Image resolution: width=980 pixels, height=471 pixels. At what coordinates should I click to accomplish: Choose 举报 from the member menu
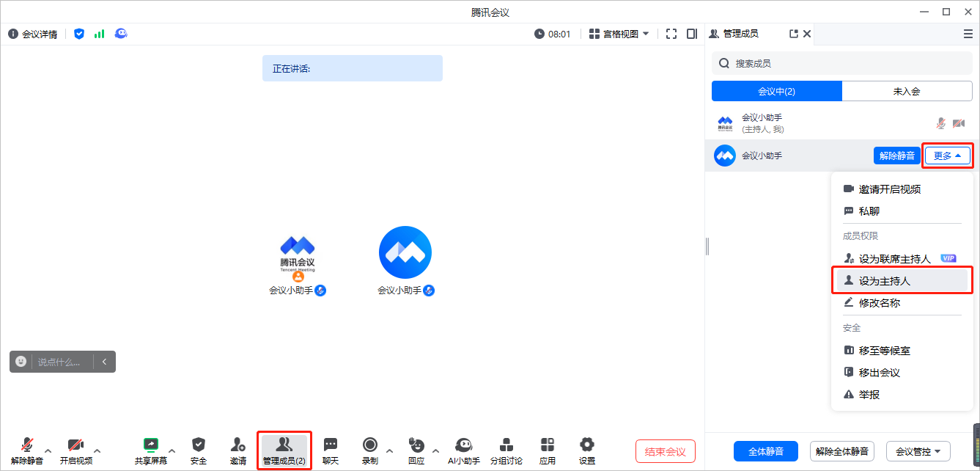(x=902, y=395)
